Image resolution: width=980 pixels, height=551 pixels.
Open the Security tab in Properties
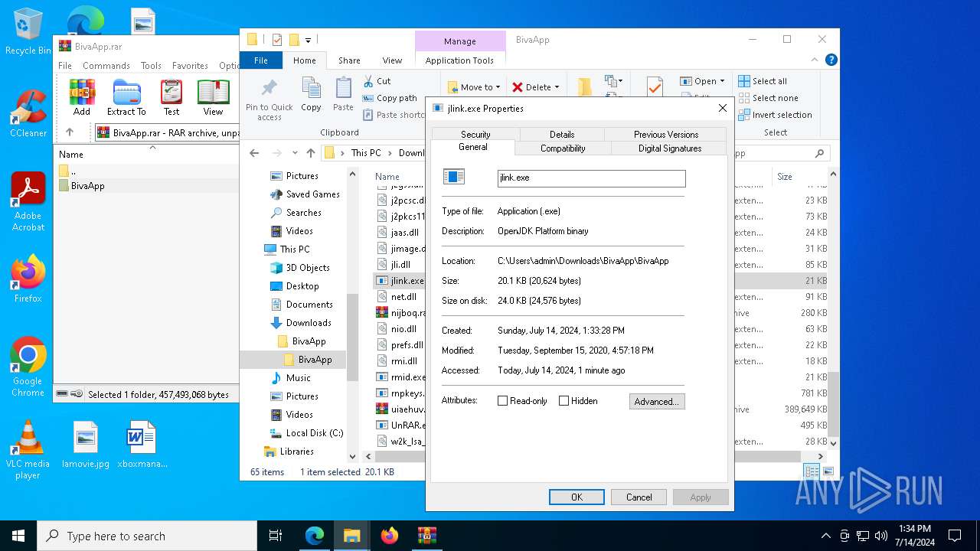click(475, 134)
